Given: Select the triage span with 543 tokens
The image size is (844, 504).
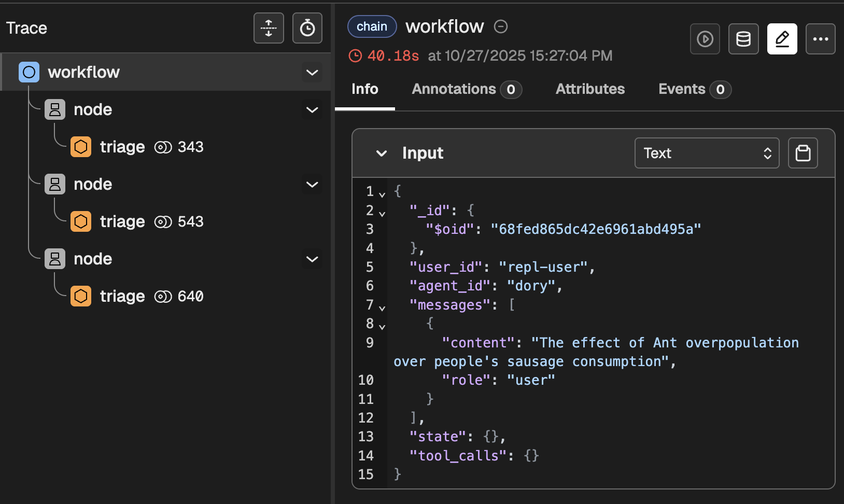Looking at the screenshot, I should pyautogui.click(x=122, y=221).
